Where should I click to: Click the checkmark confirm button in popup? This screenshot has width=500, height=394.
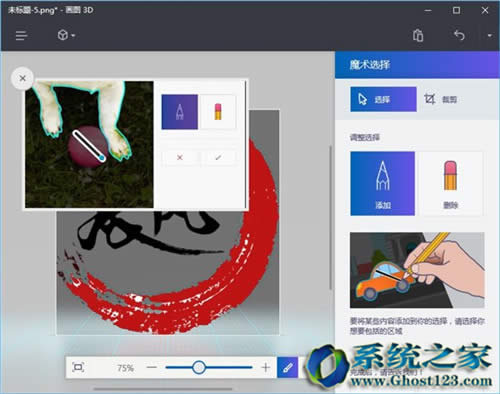218,157
